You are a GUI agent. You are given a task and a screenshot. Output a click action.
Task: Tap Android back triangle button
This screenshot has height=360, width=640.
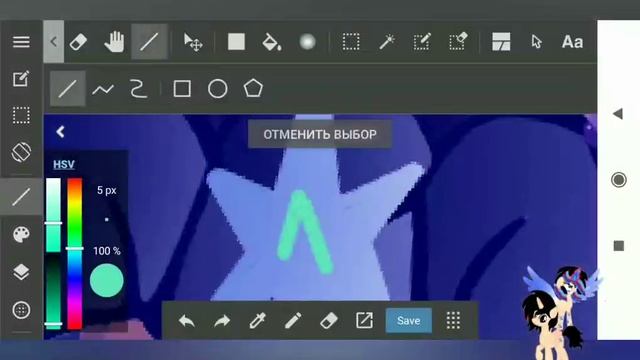tap(618, 114)
